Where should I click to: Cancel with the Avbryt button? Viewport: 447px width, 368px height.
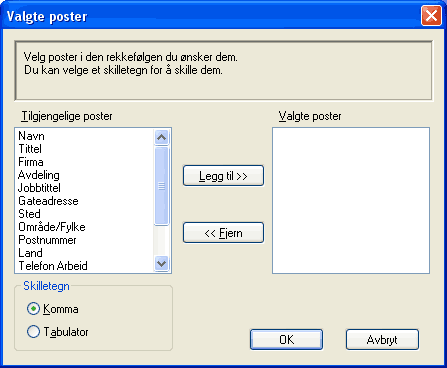382,340
